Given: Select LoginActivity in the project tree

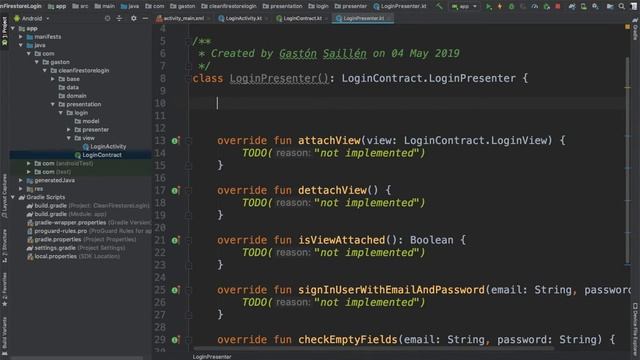Looking at the screenshot, I should pos(104,147).
